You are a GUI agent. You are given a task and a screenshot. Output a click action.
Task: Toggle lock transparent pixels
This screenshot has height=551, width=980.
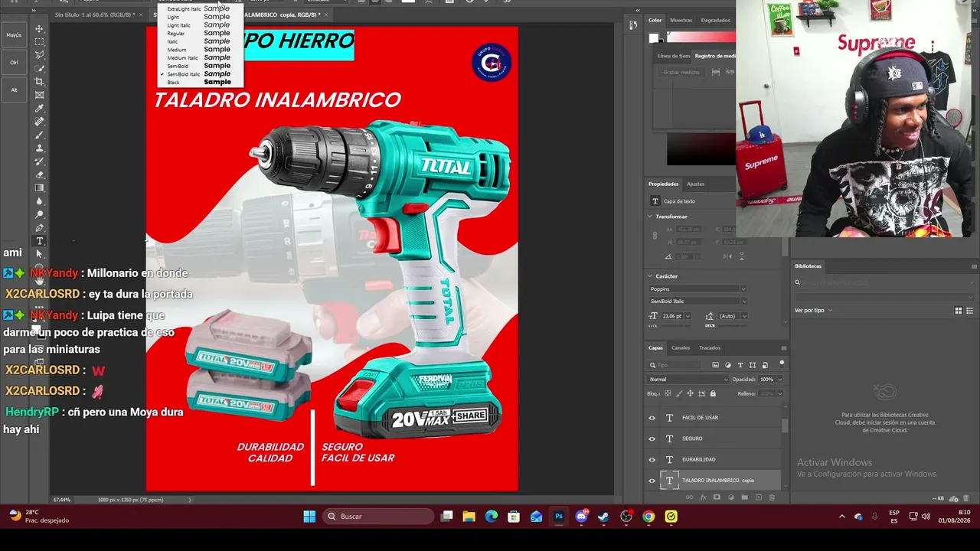(x=668, y=393)
